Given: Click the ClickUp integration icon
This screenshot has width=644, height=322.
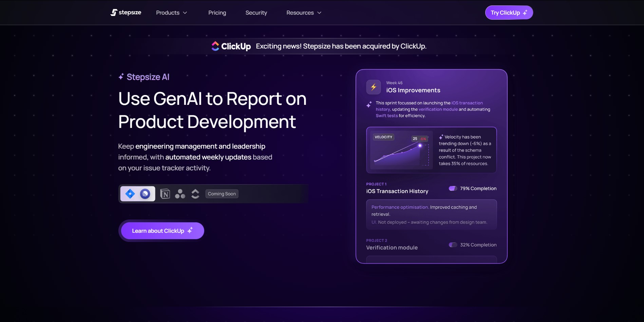Looking at the screenshot, I should tap(195, 194).
